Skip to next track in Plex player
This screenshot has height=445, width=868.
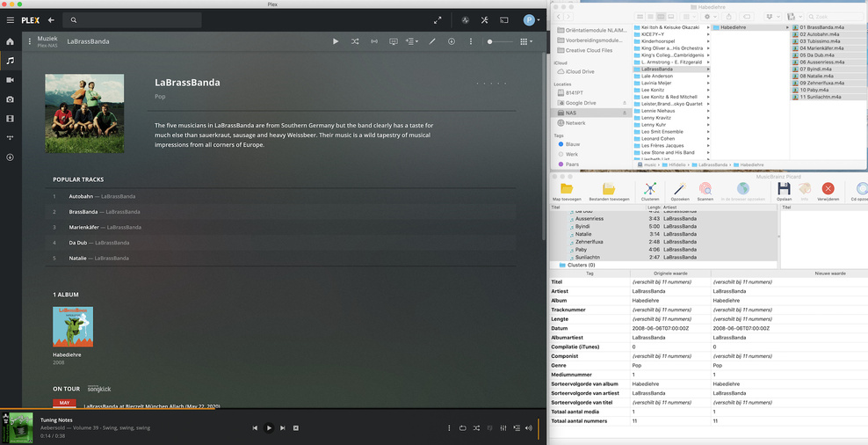click(282, 427)
